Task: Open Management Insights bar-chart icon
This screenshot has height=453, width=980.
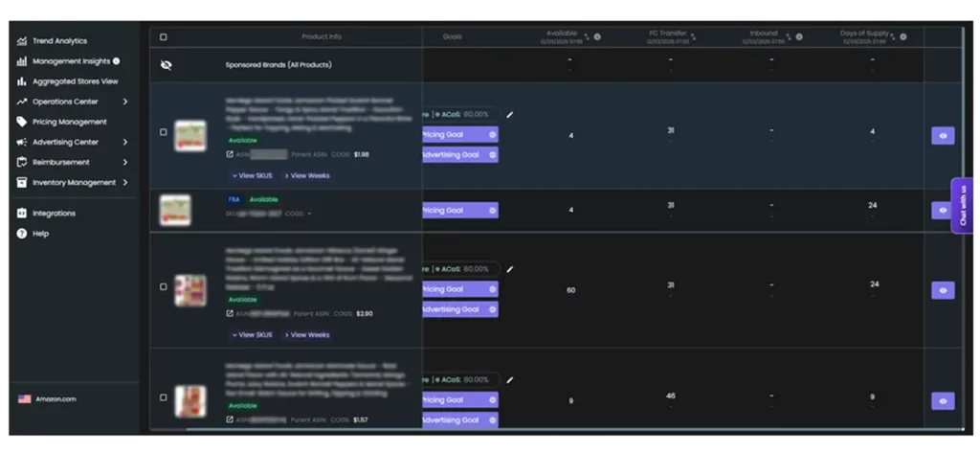Action: (22, 61)
